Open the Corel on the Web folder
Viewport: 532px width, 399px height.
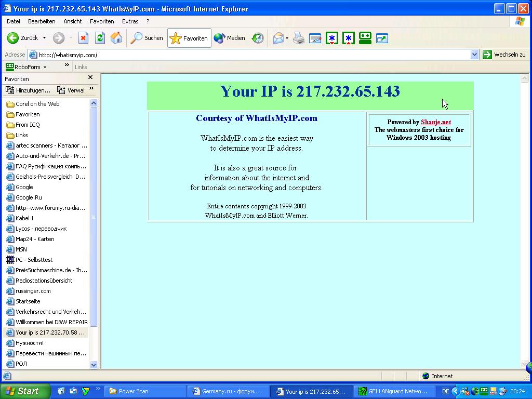coord(33,104)
